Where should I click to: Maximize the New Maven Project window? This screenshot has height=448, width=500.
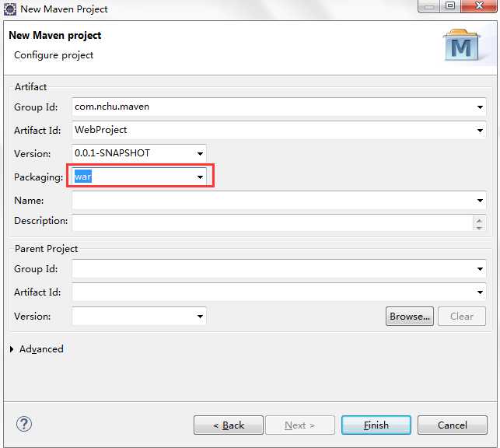pos(450,5)
